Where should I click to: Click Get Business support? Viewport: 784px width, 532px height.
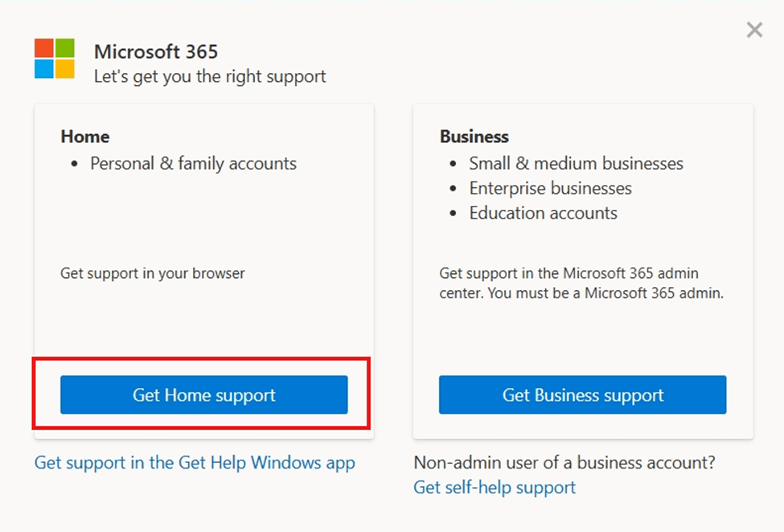coord(582,395)
